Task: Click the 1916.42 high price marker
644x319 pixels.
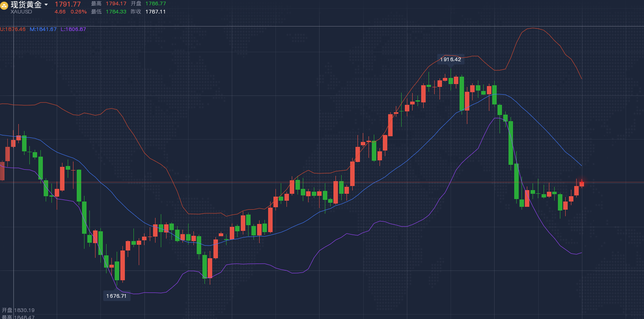Action: point(451,60)
